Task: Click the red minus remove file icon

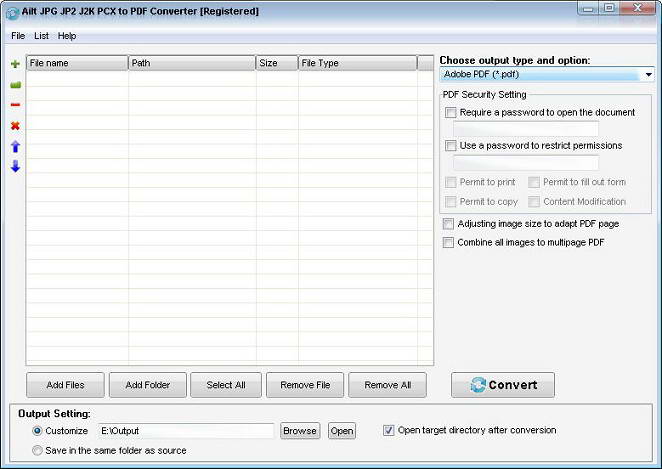Action: click(x=15, y=105)
